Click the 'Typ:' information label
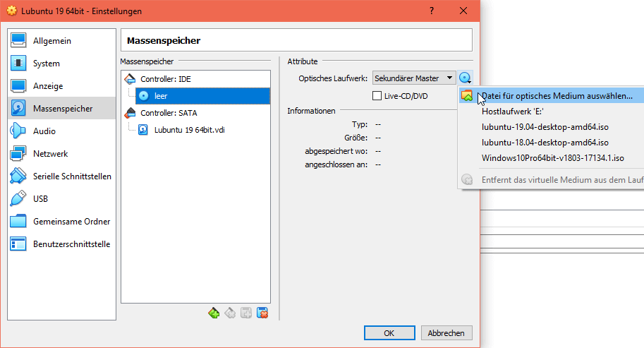Screen dimensions: 644x348 point(359,124)
